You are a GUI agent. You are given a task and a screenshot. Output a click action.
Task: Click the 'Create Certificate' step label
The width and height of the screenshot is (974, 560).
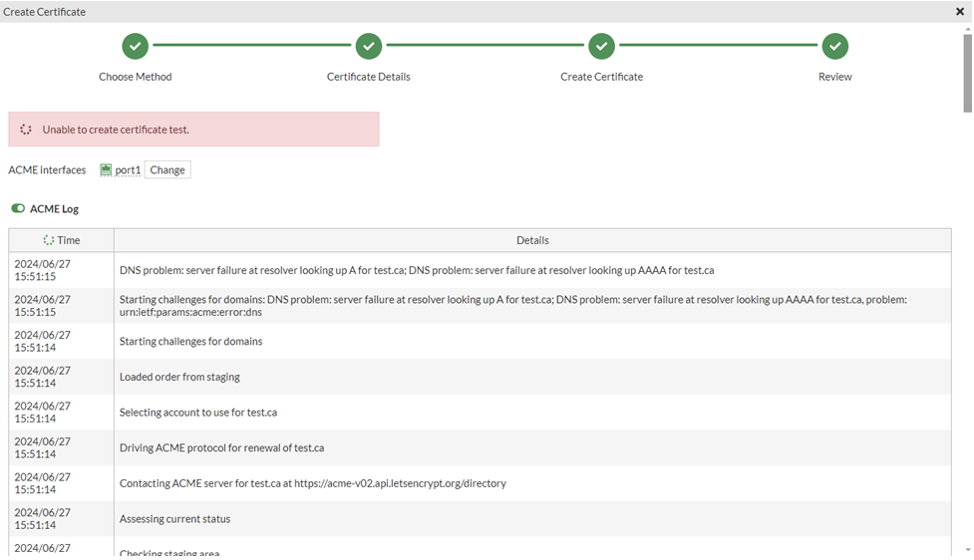601,77
